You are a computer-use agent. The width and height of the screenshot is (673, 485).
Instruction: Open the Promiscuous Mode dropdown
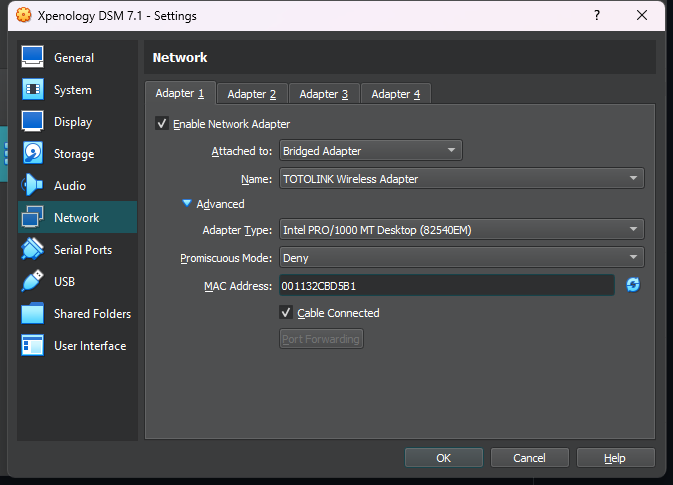[x=462, y=258]
